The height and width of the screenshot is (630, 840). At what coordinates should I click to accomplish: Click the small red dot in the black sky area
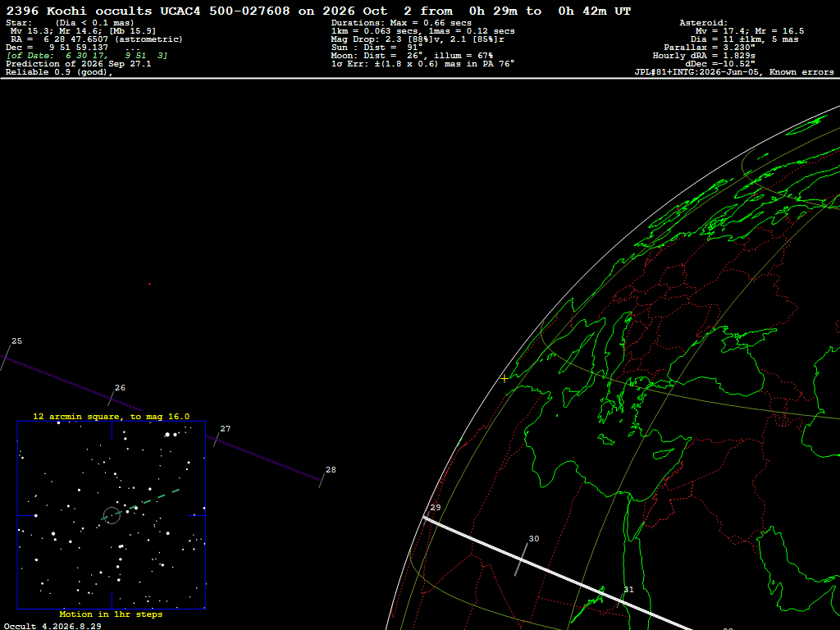[x=149, y=284]
